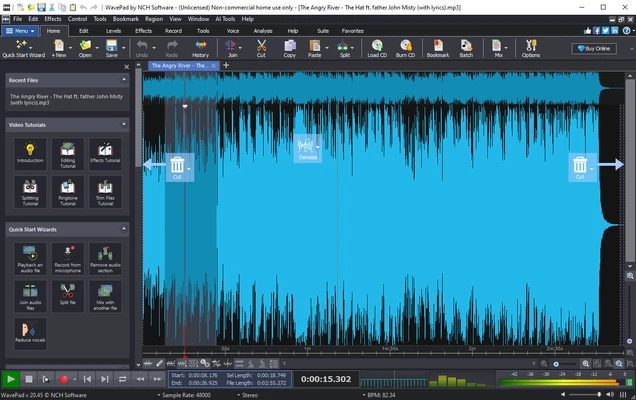Open the Effects menu in menu bar

(53, 19)
